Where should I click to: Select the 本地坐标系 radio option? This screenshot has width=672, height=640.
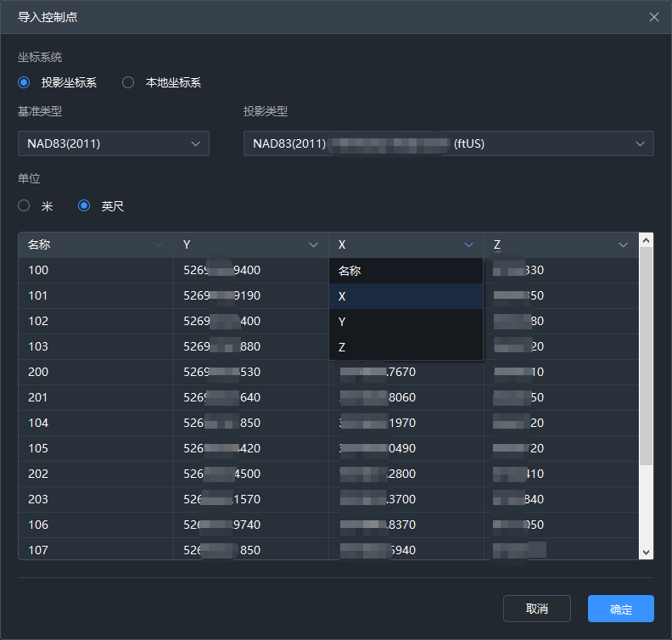point(128,82)
